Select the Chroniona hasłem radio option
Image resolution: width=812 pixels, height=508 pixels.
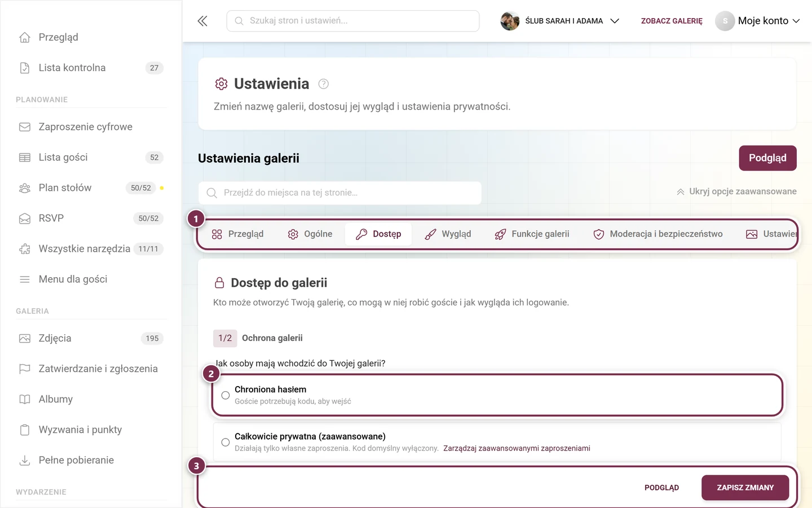pos(226,395)
